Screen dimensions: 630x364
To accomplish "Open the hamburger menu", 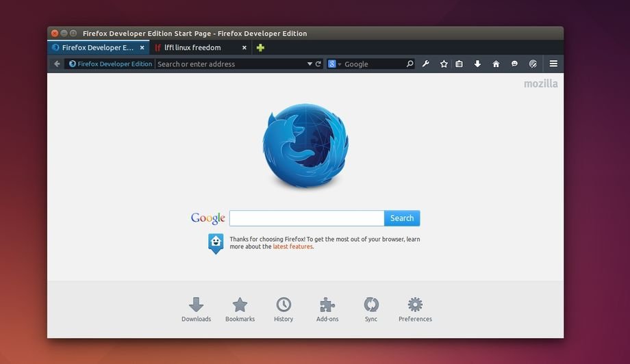I will tap(553, 64).
